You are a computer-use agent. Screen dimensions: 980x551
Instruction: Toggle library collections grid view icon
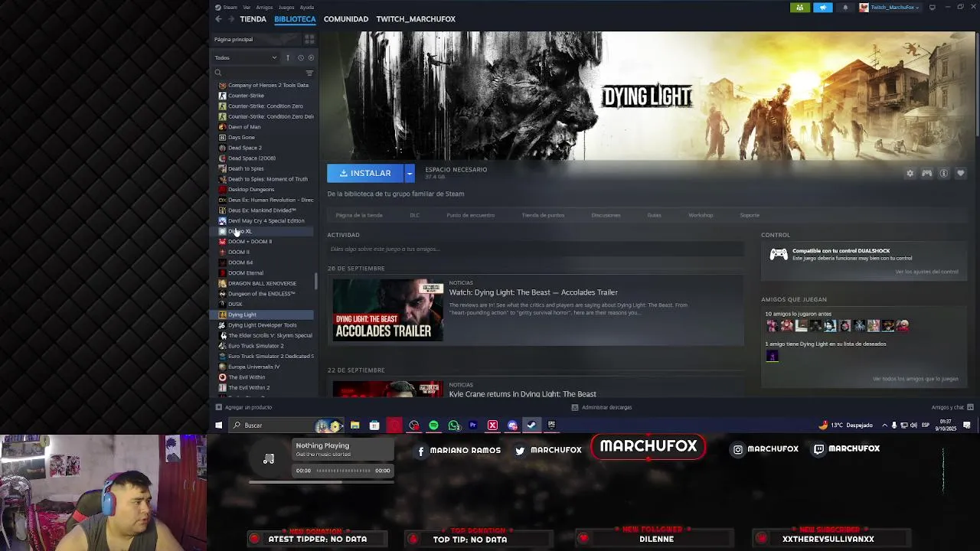pos(309,39)
